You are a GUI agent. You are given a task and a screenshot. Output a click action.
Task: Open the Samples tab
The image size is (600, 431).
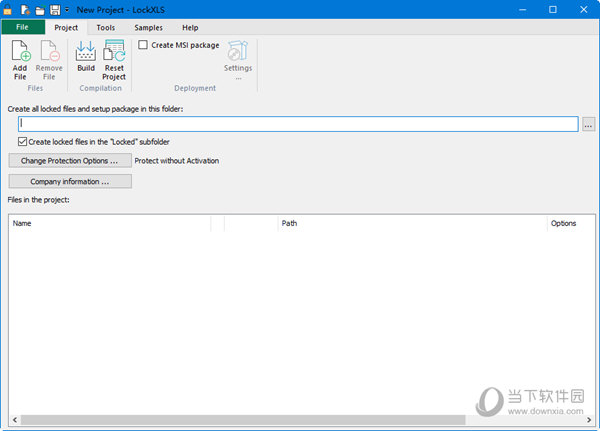pyautogui.click(x=148, y=28)
